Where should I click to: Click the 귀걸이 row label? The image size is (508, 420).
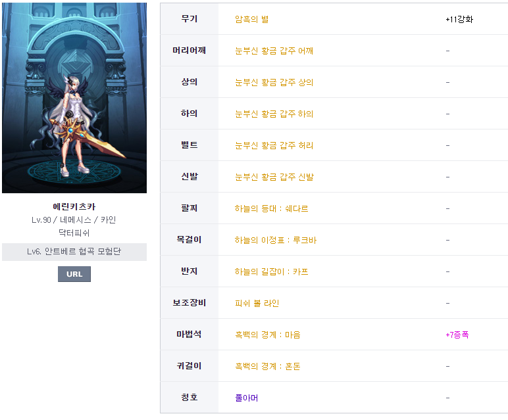coord(190,365)
